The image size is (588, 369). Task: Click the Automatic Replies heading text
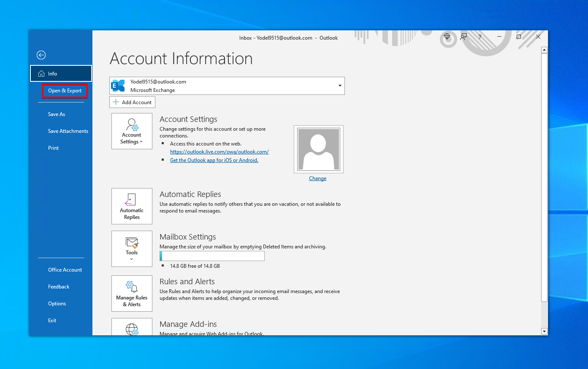[190, 194]
